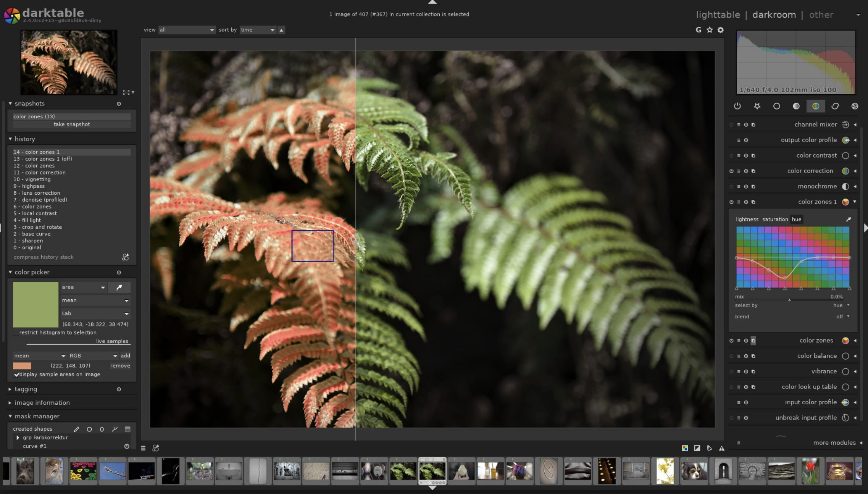
Task: Open the other views menu
Action: tap(821, 15)
